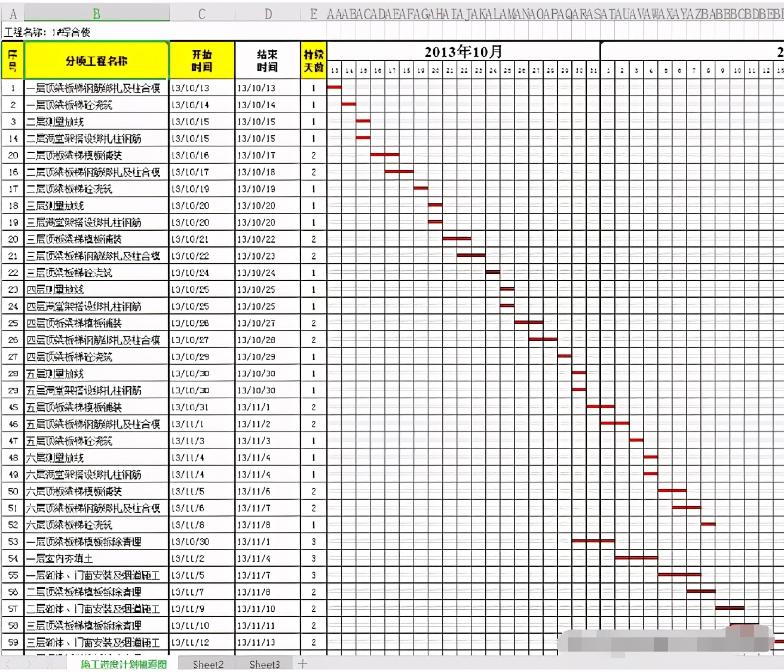784x672 pixels.
Task: Go to next sheet with right arrow
Action: tap(29, 664)
